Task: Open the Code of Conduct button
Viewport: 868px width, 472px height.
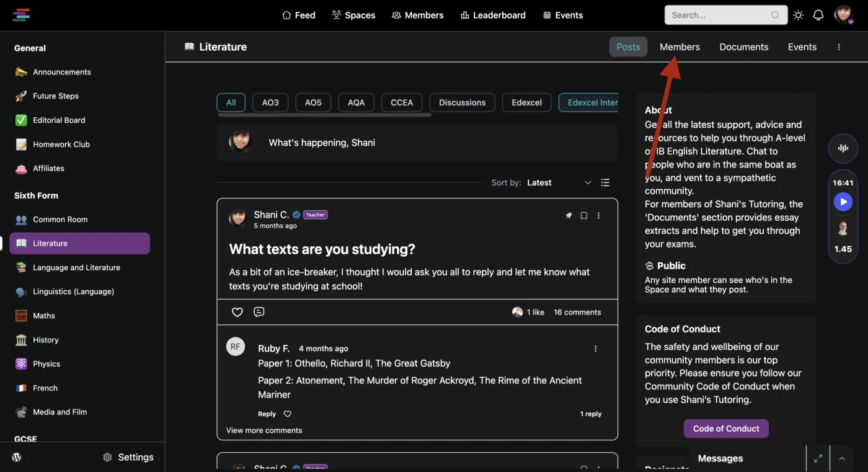Action: [x=726, y=429]
